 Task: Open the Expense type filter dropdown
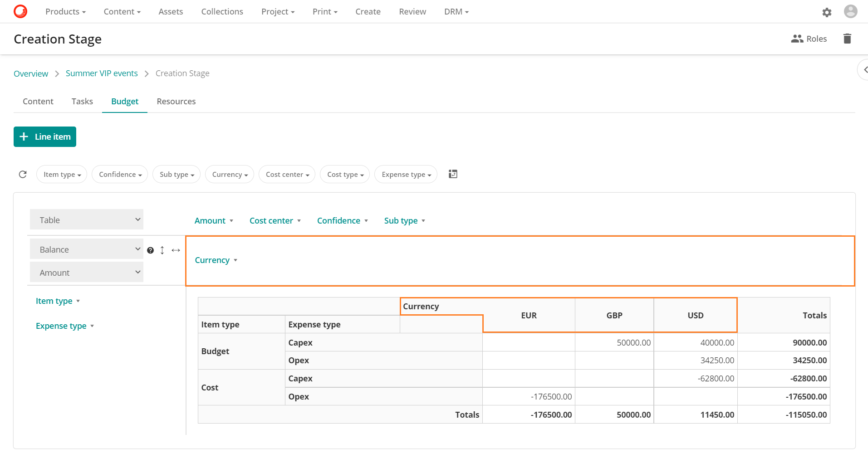click(406, 174)
